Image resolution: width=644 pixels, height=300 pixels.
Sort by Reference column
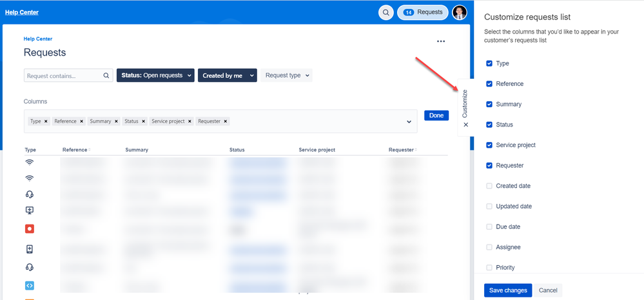point(77,150)
